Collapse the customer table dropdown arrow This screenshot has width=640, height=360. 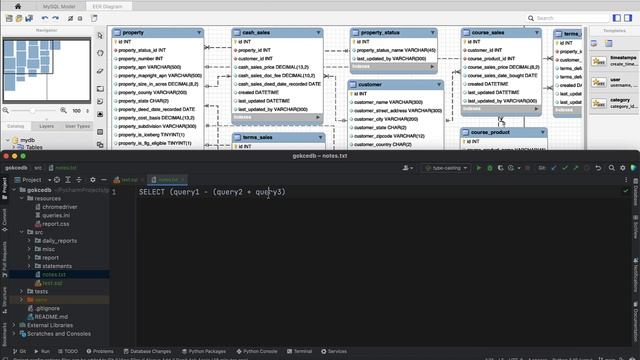click(439, 84)
